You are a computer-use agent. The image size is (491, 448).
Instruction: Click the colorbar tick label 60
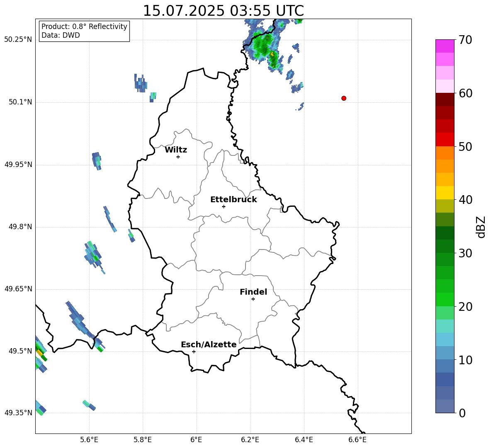tap(465, 93)
